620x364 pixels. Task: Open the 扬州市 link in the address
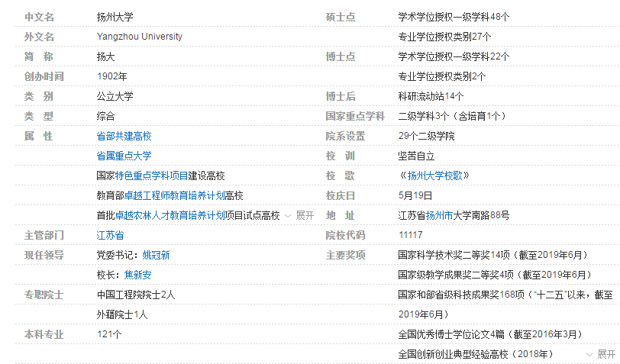pos(439,215)
